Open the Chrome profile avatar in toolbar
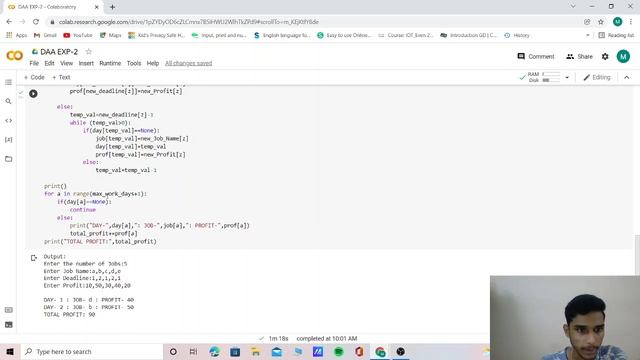Image resolution: width=640 pixels, height=360 pixels. coord(618,22)
